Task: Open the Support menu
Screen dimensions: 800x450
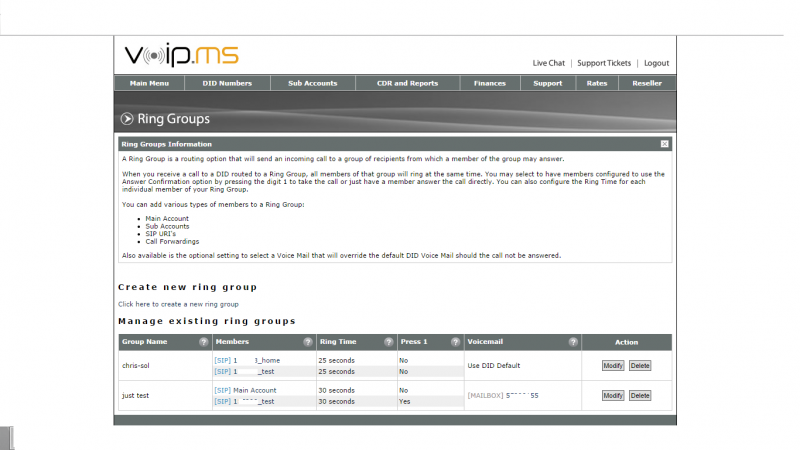Action: tap(547, 83)
